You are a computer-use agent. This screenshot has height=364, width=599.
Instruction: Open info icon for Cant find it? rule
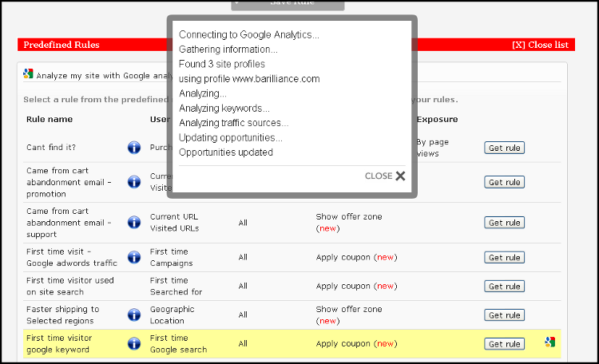[133, 148]
